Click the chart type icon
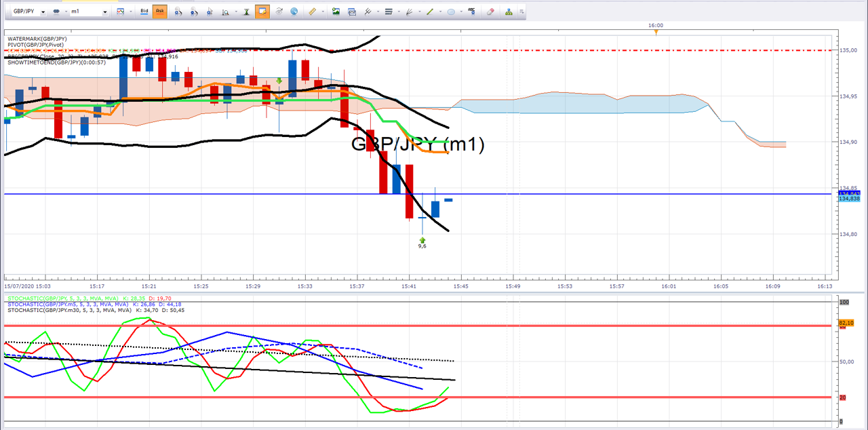 coord(121,12)
